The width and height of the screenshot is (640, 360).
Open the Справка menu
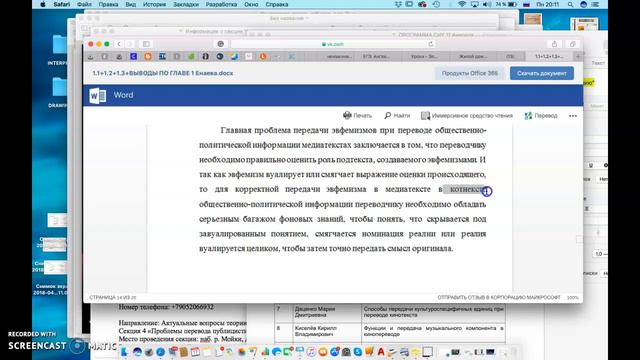pos(277,4)
